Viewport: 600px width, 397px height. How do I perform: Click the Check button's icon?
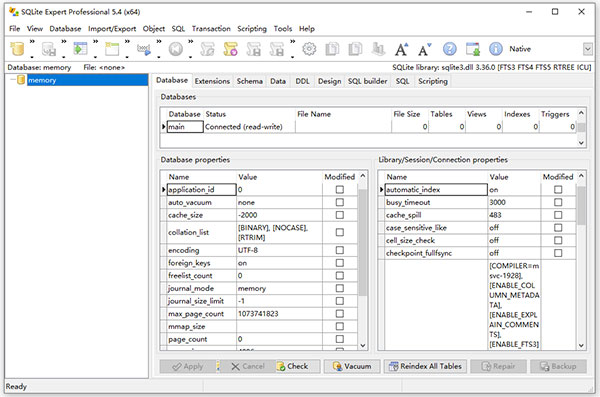281,366
